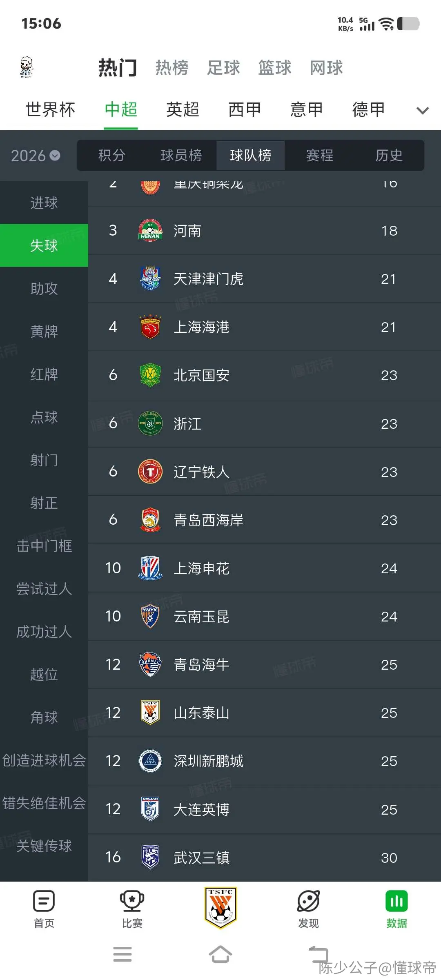Expand the league list chevron

click(x=422, y=110)
